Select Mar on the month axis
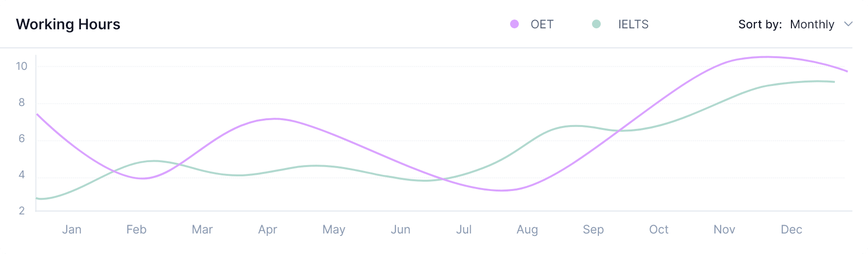Image resolution: width=868 pixels, height=254 pixels. click(202, 230)
